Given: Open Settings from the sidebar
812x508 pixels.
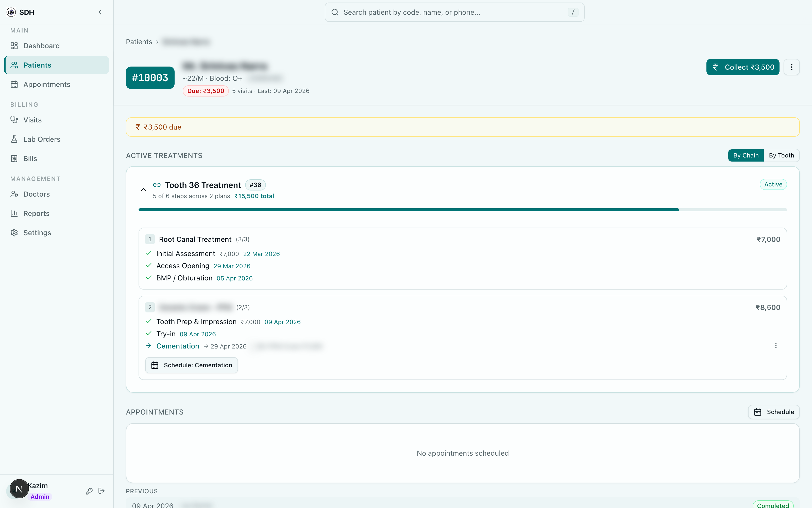Looking at the screenshot, I should click(x=56, y=233).
